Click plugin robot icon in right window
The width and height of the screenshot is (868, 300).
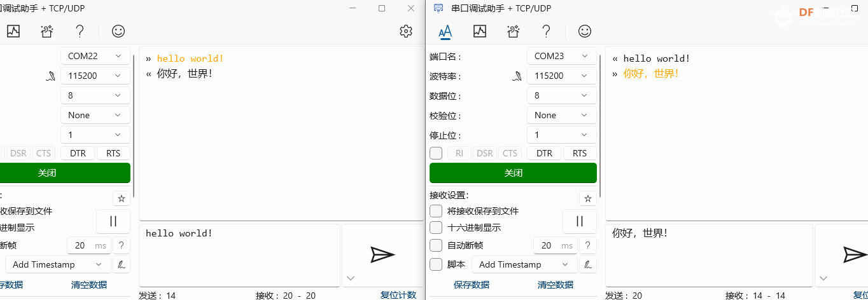pyautogui.click(x=513, y=31)
